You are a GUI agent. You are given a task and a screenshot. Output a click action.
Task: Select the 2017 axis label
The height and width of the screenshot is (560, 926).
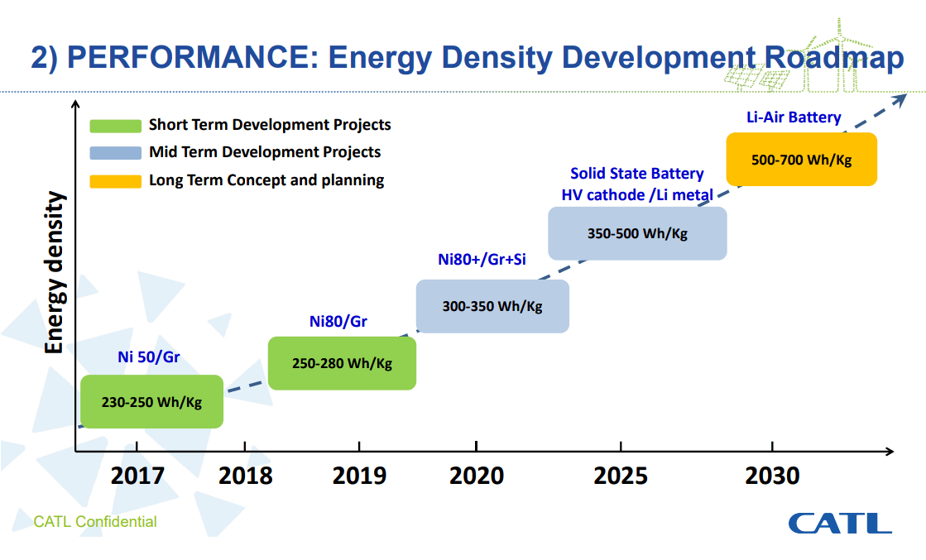coord(139,476)
